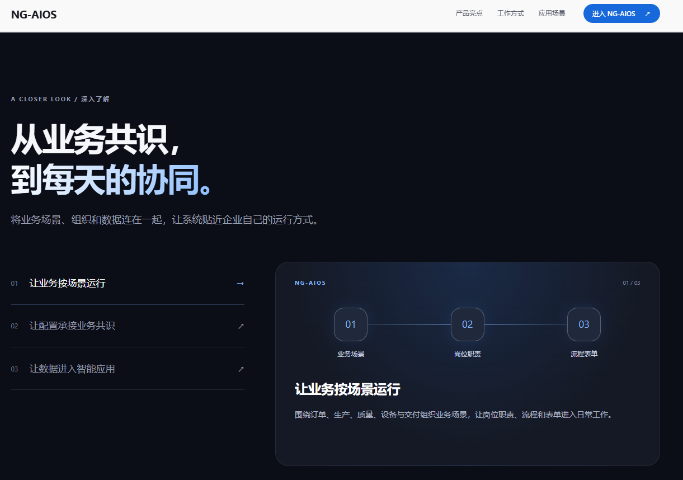Open the 产品亮点 nav item

[x=469, y=13]
